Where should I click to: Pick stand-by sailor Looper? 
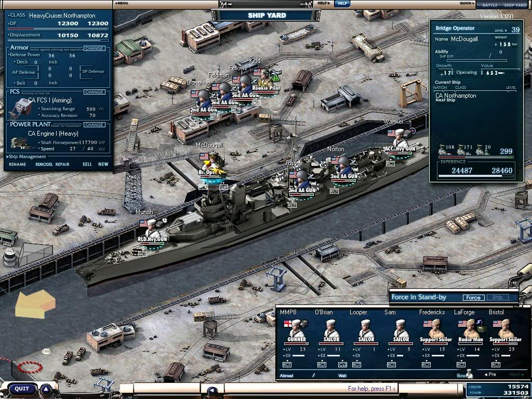click(366, 331)
